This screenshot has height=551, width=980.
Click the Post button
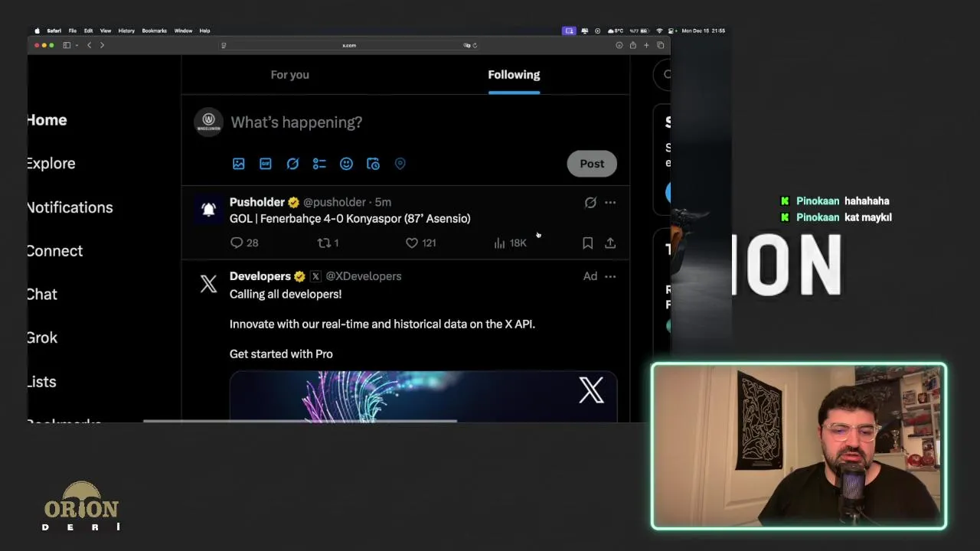click(x=592, y=164)
